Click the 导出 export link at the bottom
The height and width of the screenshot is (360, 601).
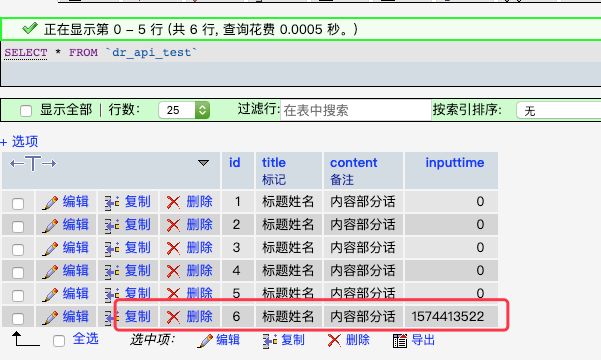[x=423, y=340]
